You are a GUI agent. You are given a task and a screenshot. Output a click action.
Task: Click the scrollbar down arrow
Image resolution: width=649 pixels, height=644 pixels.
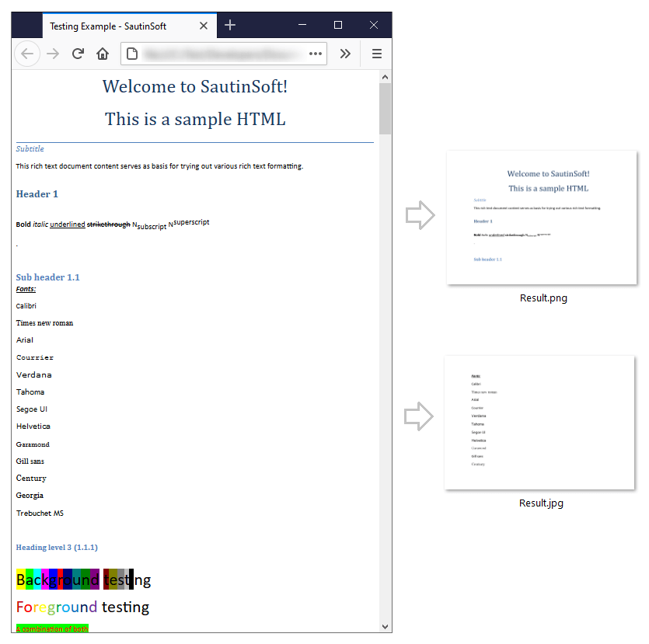(x=385, y=626)
